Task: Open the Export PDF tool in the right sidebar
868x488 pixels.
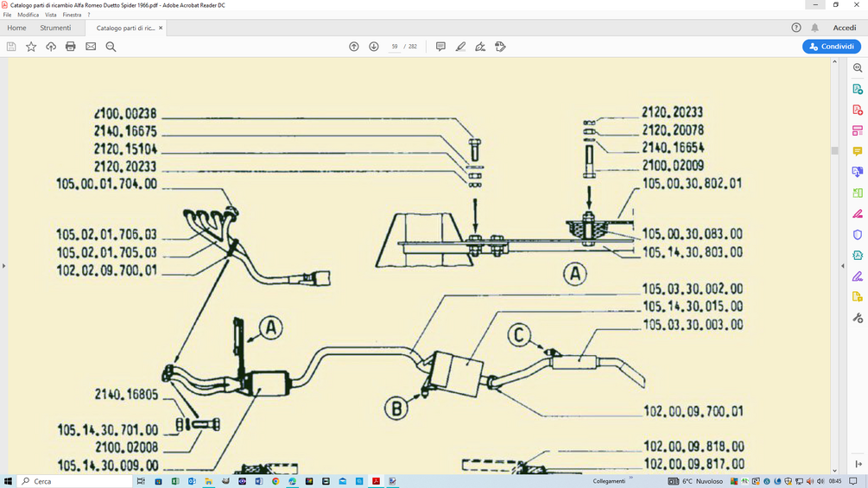Action: [x=858, y=89]
